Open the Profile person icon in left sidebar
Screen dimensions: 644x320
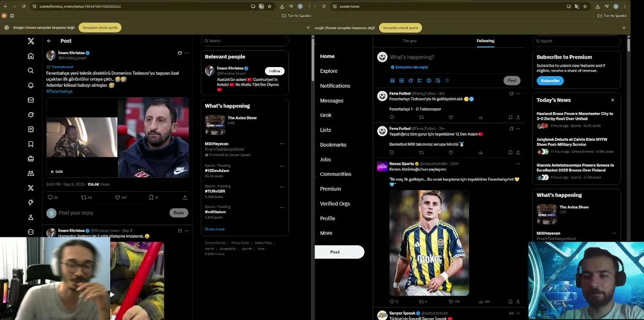[x=31, y=217]
